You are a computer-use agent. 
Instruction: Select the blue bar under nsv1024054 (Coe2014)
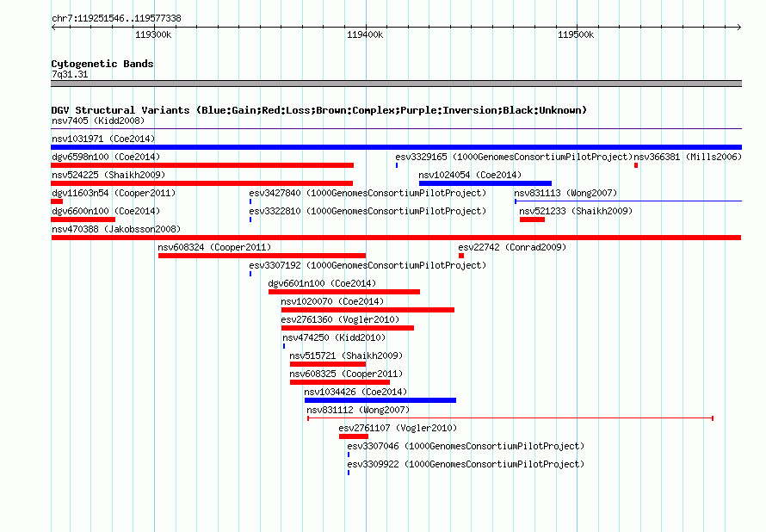(x=485, y=183)
